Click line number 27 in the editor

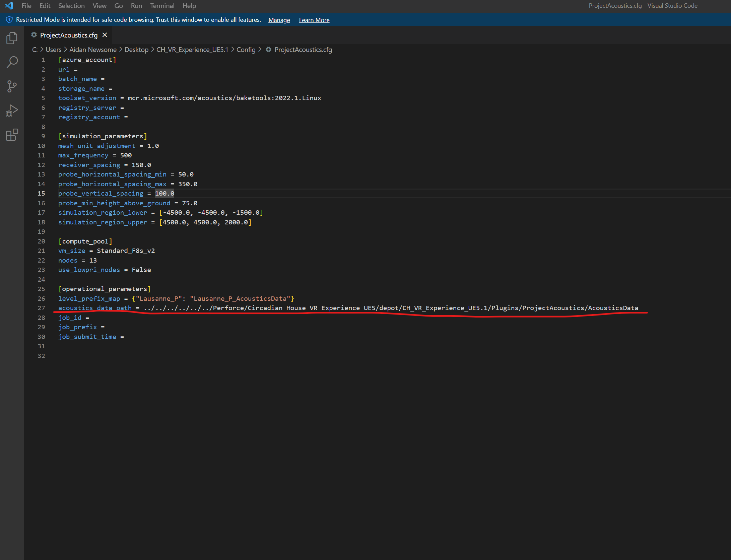click(41, 308)
